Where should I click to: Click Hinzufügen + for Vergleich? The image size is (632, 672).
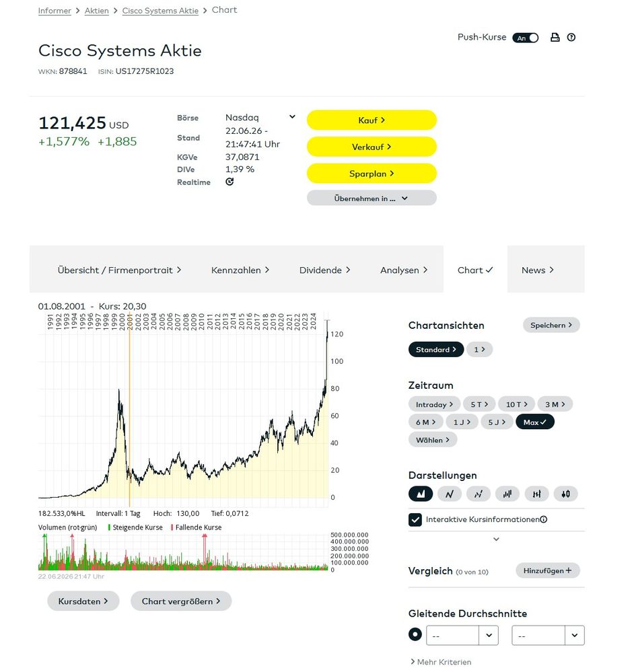click(x=548, y=570)
